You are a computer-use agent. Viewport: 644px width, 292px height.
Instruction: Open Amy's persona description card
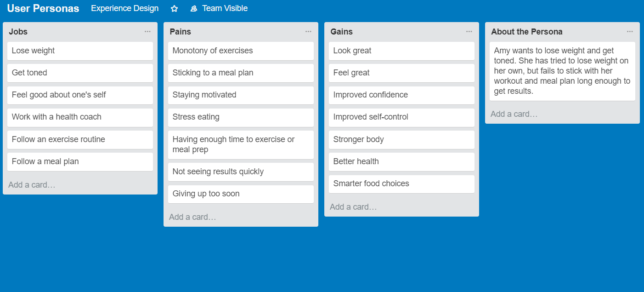(x=562, y=71)
